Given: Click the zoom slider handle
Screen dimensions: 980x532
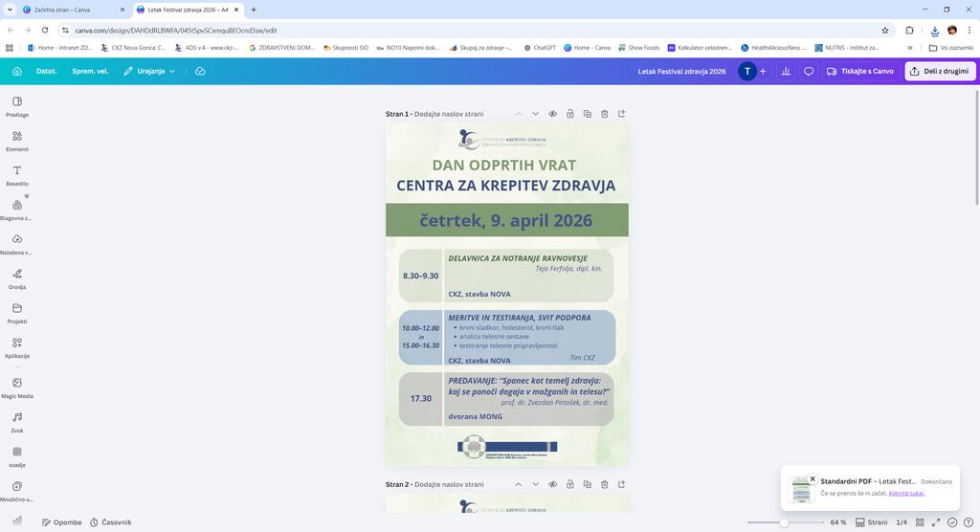Looking at the screenshot, I should tap(784, 522).
